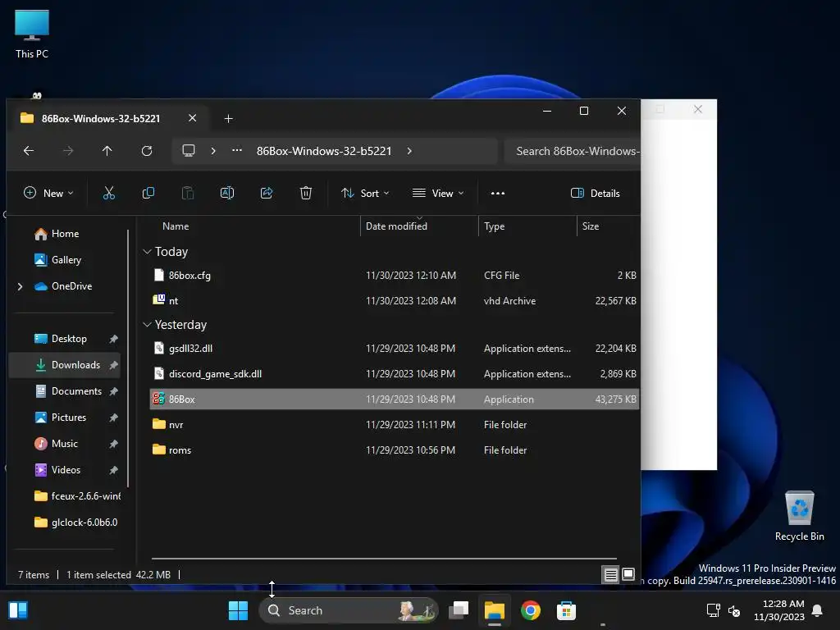
Task: Select the nt vhd archive file
Action: pyautogui.click(x=395, y=300)
